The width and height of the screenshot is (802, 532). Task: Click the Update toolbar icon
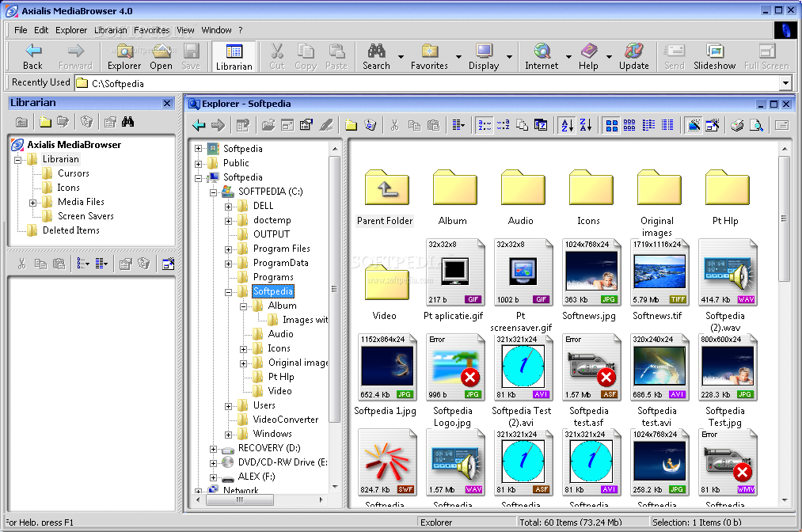click(633, 56)
